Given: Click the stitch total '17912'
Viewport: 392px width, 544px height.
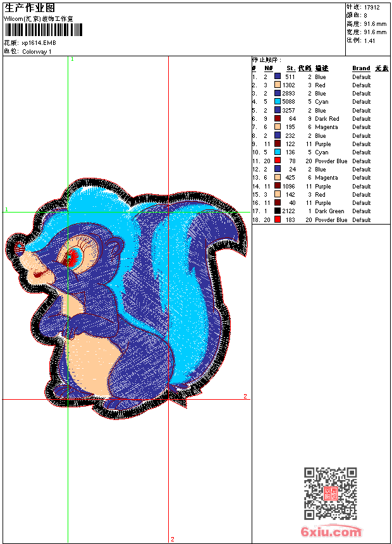Looking at the screenshot, I should click(372, 8).
